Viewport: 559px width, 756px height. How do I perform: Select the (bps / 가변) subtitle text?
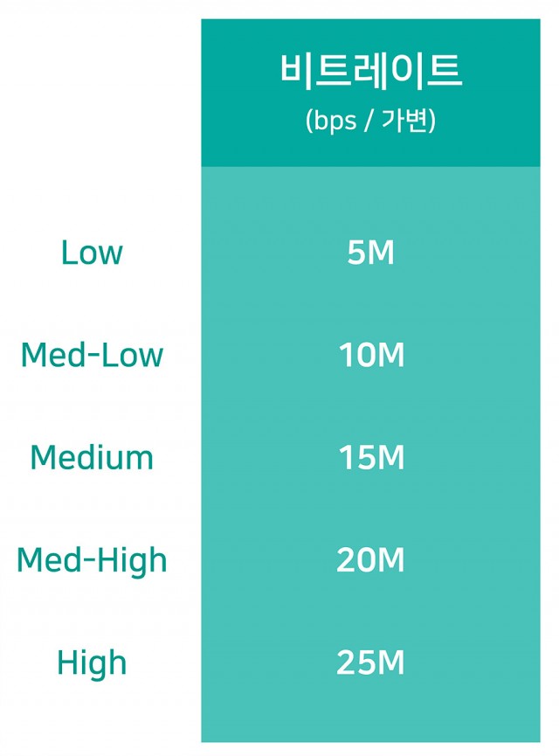[370, 120]
